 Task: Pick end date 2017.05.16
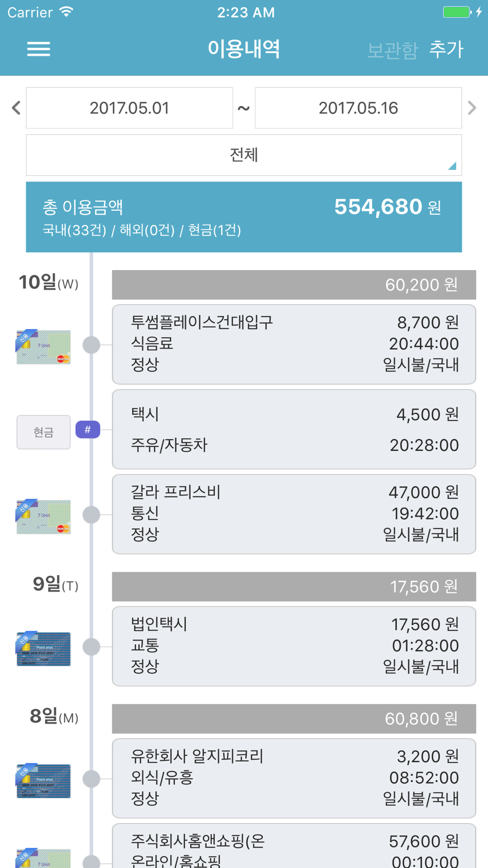click(358, 108)
